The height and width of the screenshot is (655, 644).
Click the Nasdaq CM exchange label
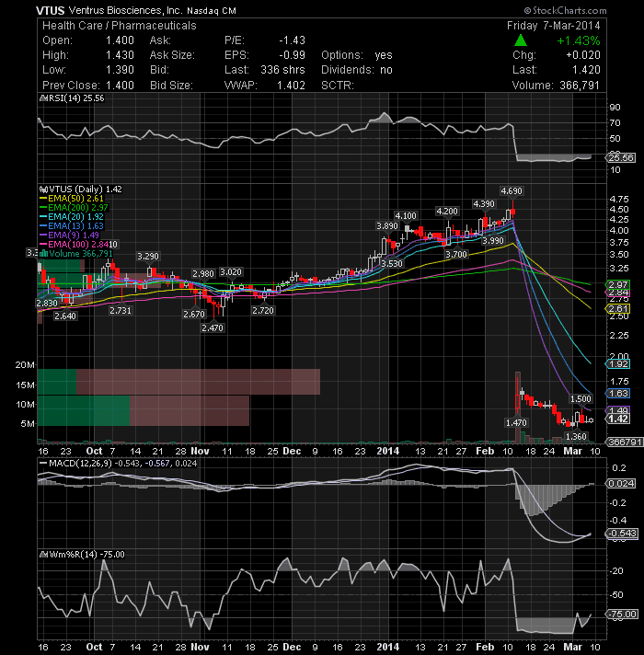click(x=212, y=11)
